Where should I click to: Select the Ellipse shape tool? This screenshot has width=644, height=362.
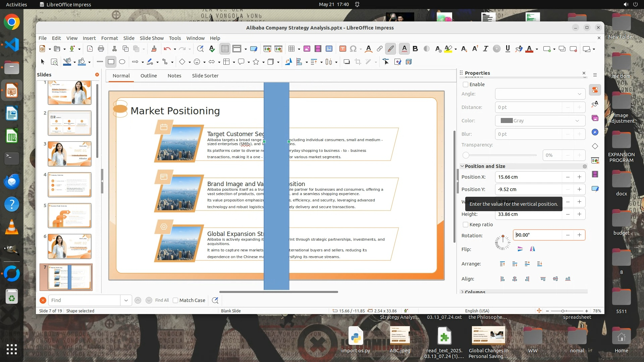[122, 62]
